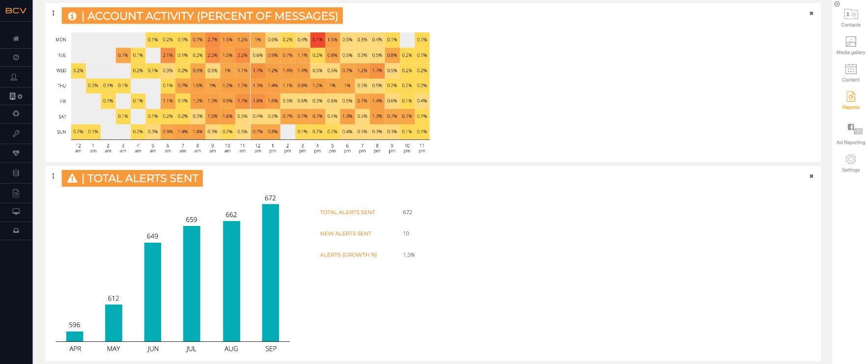
Task: Click the new alerts value 10
Action: point(406,233)
